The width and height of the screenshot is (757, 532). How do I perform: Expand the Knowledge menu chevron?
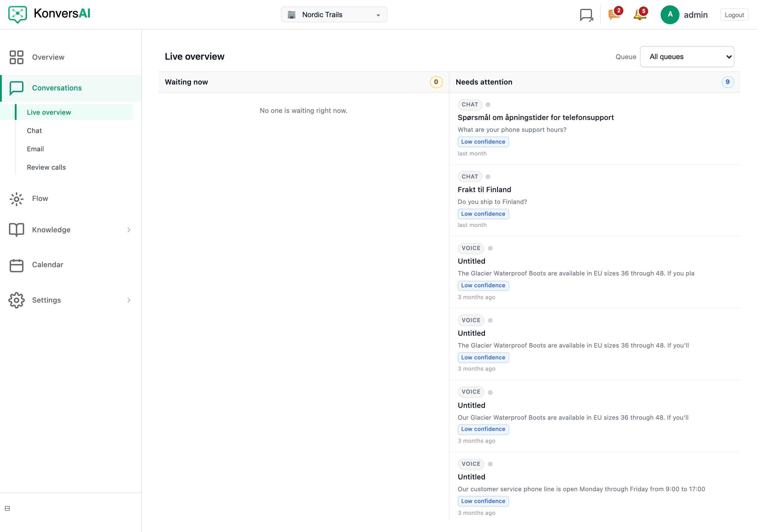tap(129, 230)
